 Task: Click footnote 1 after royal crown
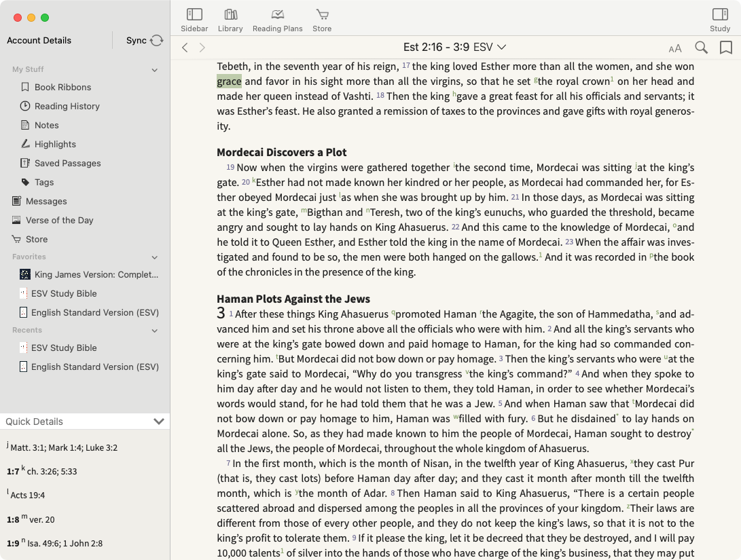612,79
